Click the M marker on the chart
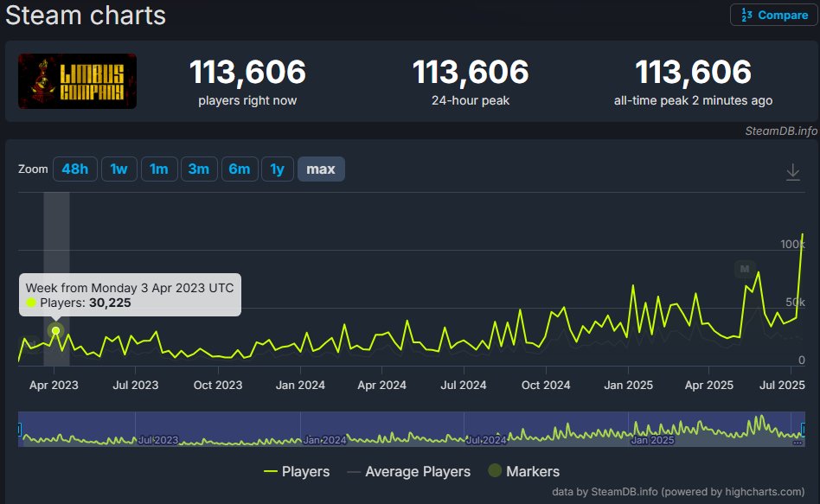This screenshot has height=504, width=820. (745, 269)
